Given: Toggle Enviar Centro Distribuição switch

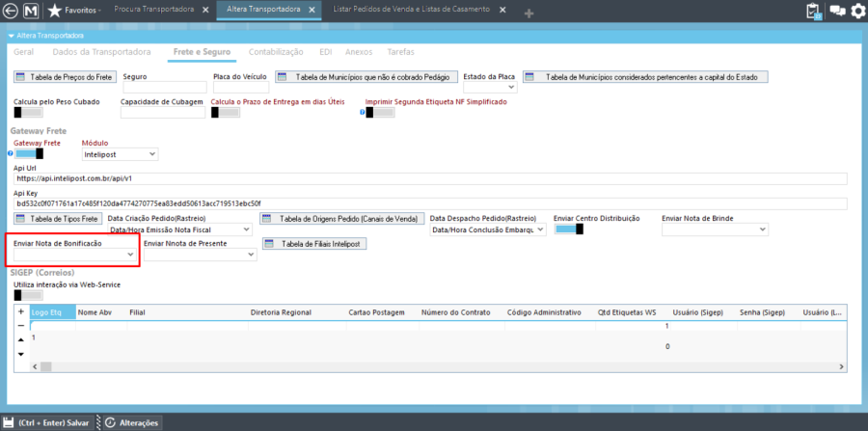Looking at the screenshot, I should (568, 229).
